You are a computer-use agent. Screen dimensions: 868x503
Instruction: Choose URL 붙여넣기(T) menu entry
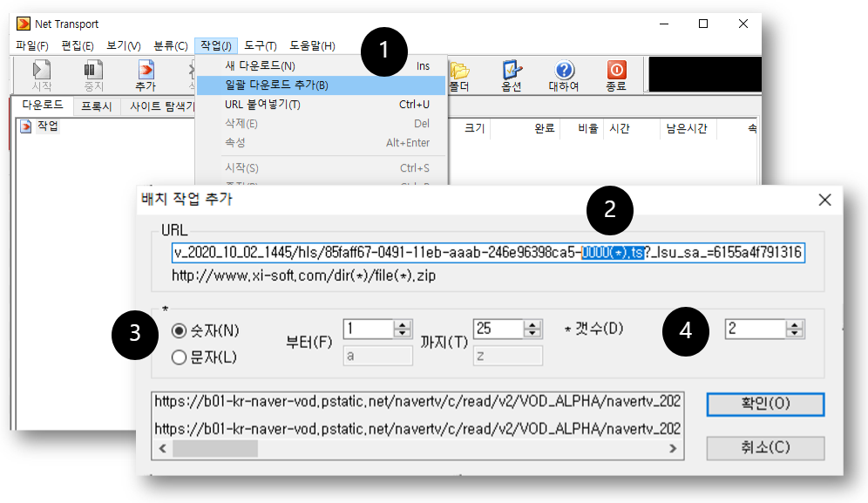tap(321, 104)
